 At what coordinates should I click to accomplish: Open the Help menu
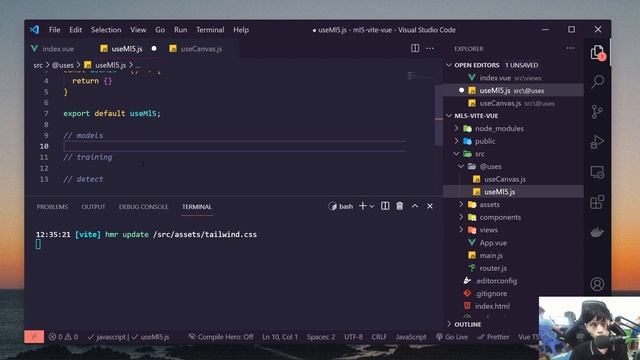pyautogui.click(x=241, y=30)
